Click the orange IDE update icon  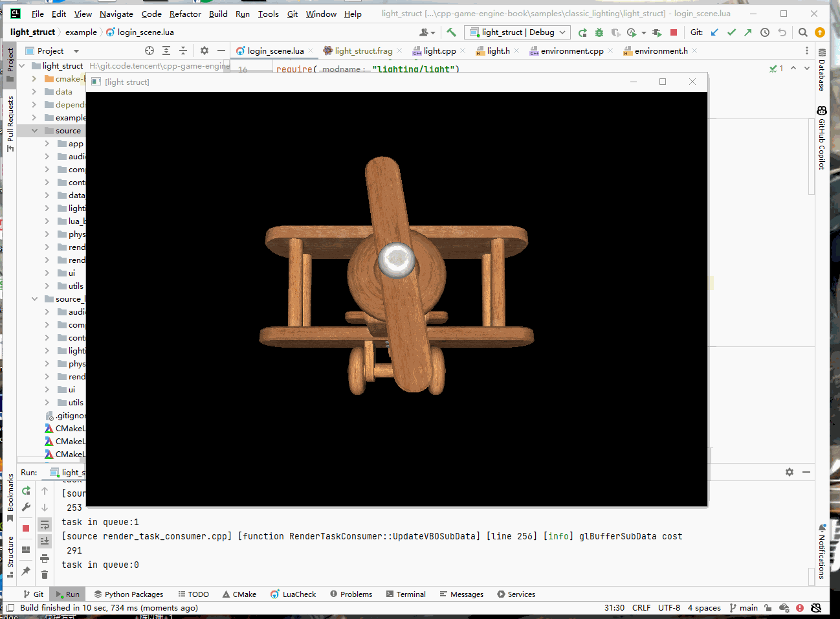click(x=820, y=32)
